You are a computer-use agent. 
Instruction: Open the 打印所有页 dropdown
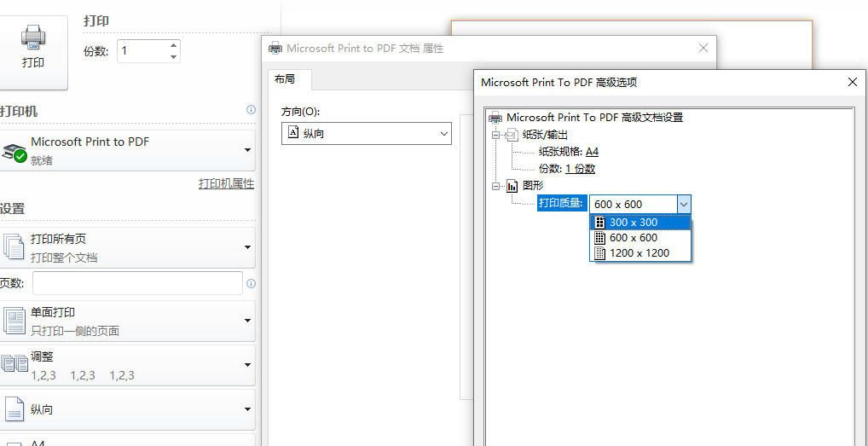(127, 247)
